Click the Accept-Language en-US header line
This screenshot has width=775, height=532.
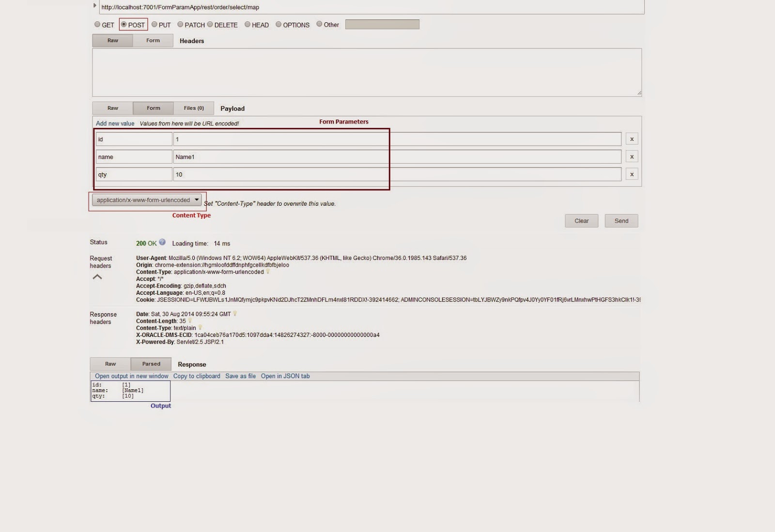181,293
